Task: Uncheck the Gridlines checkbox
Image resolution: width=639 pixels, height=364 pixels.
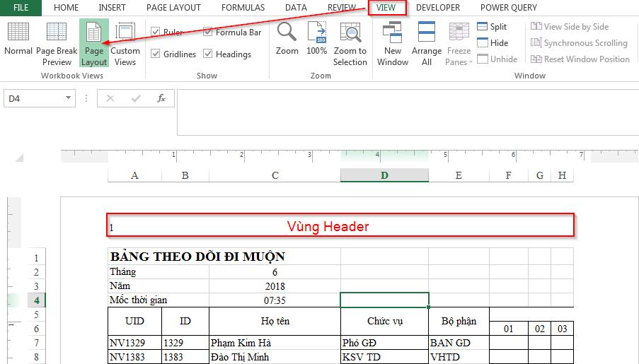Action: (x=156, y=54)
